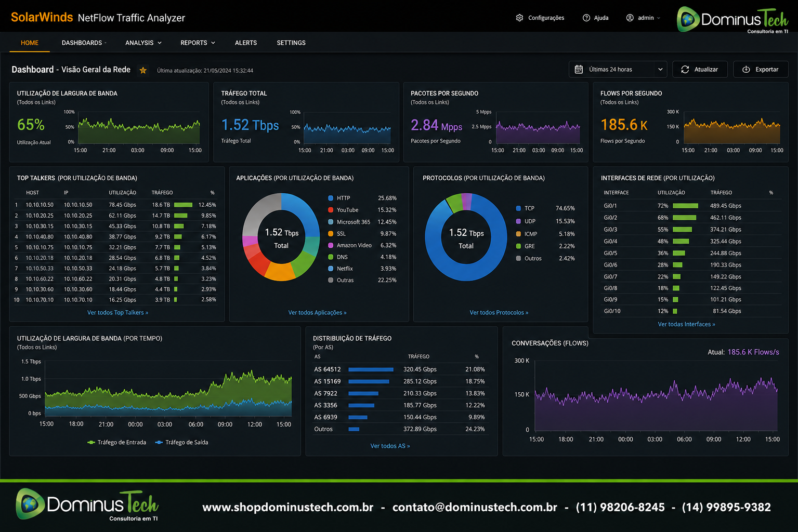Open the SETTINGS tab
Screen dimensions: 798x532
291,43
